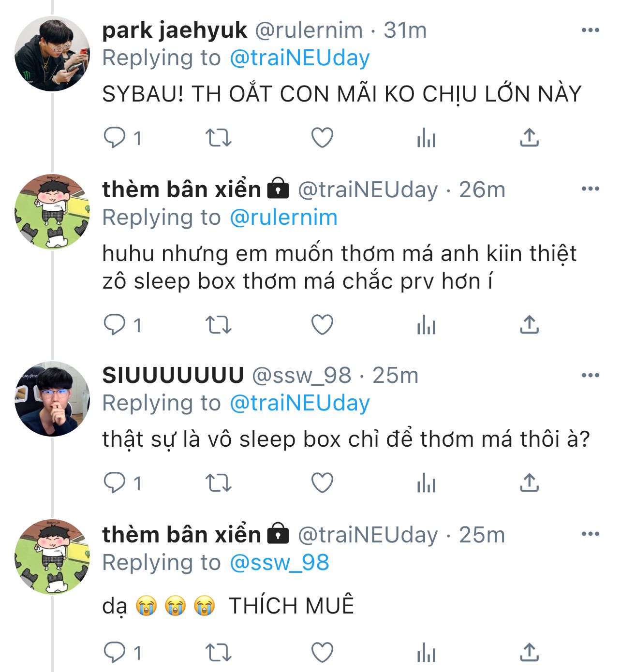View analytics for the SIUUUUUUU tweet

(x=426, y=483)
